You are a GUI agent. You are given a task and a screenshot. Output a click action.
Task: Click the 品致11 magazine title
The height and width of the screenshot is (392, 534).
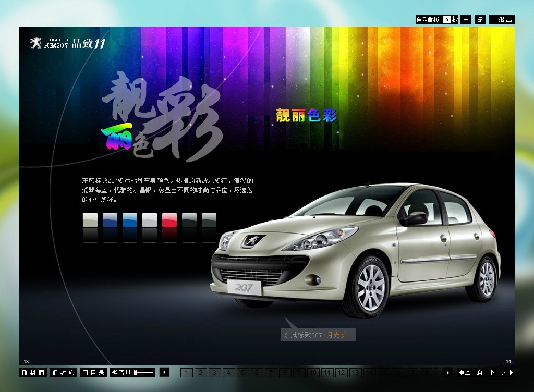(x=89, y=44)
